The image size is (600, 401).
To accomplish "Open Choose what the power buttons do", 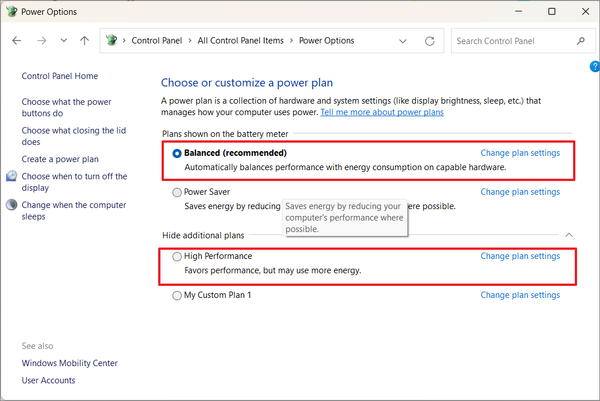I will 66,108.
